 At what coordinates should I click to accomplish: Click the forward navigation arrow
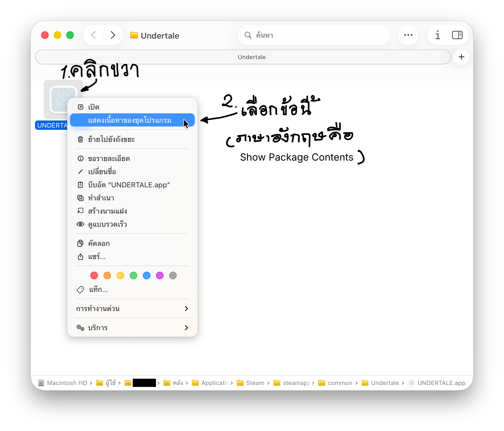pyautogui.click(x=113, y=35)
